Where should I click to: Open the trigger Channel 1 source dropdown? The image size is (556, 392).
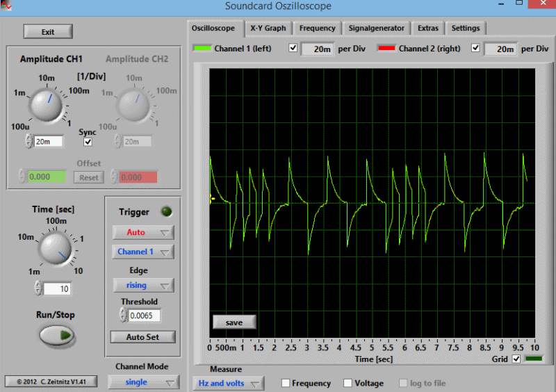(x=143, y=252)
